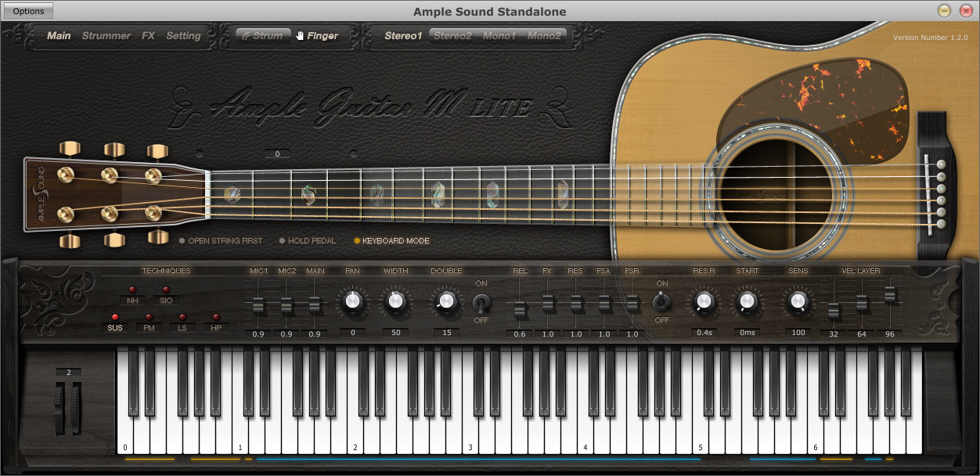Screen dimensions: 980x476
Task: Click the DOUBLE knob
Action: (x=445, y=301)
